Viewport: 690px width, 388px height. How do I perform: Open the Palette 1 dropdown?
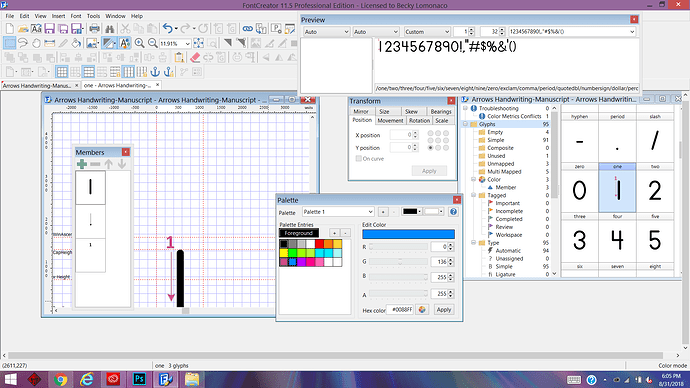click(338, 212)
